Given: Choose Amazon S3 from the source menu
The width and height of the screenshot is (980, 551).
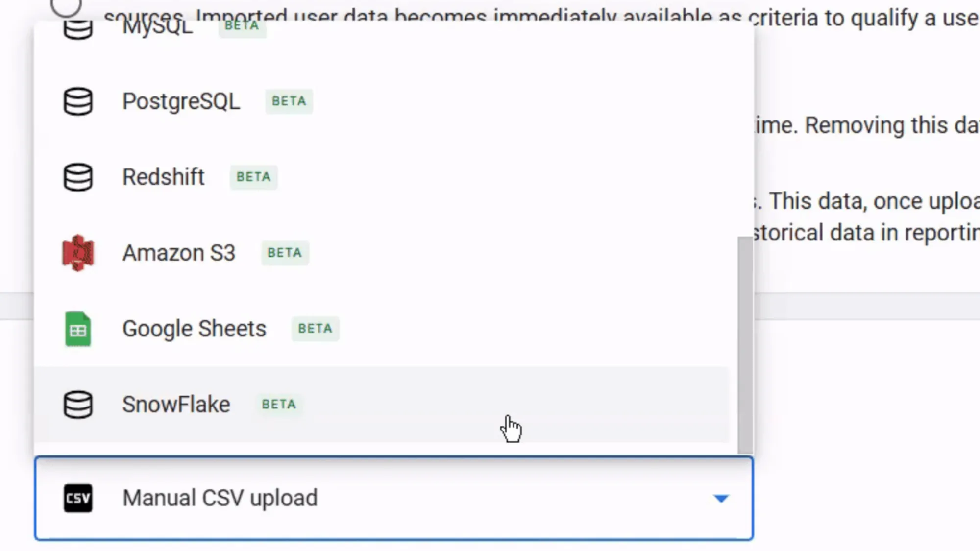Looking at the screenshot, I should [179, 253].
